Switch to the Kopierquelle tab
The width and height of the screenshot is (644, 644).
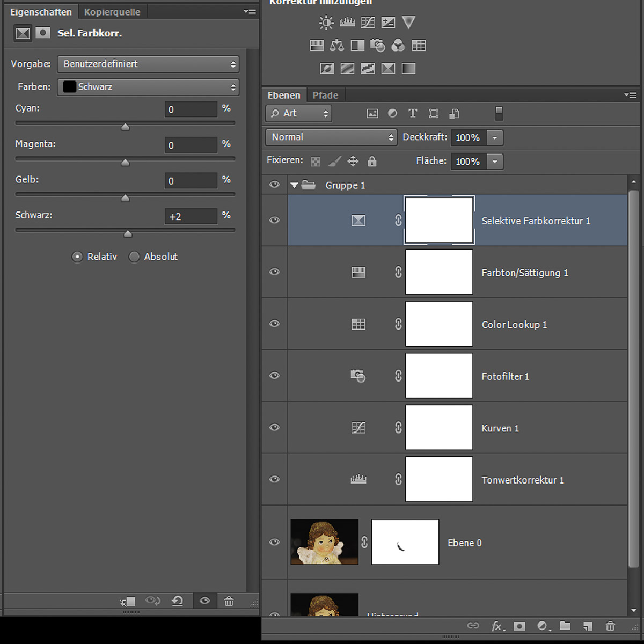coord(112,12)
